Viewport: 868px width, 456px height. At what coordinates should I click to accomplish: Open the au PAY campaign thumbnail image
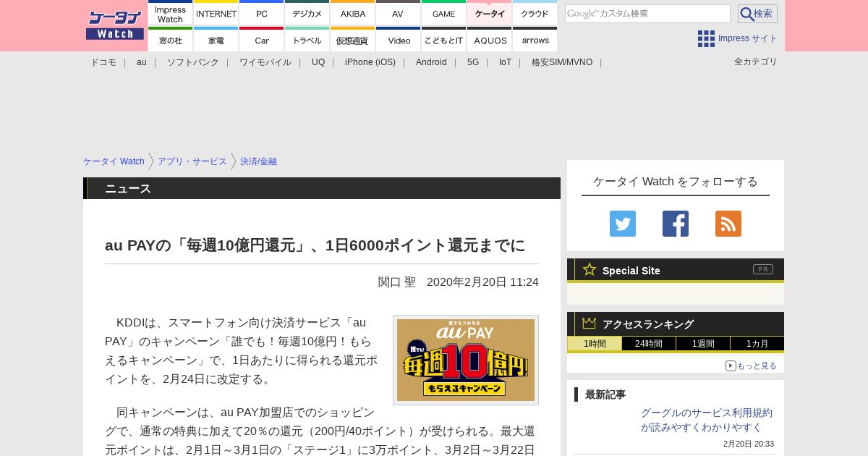click(x=466, y=360)
